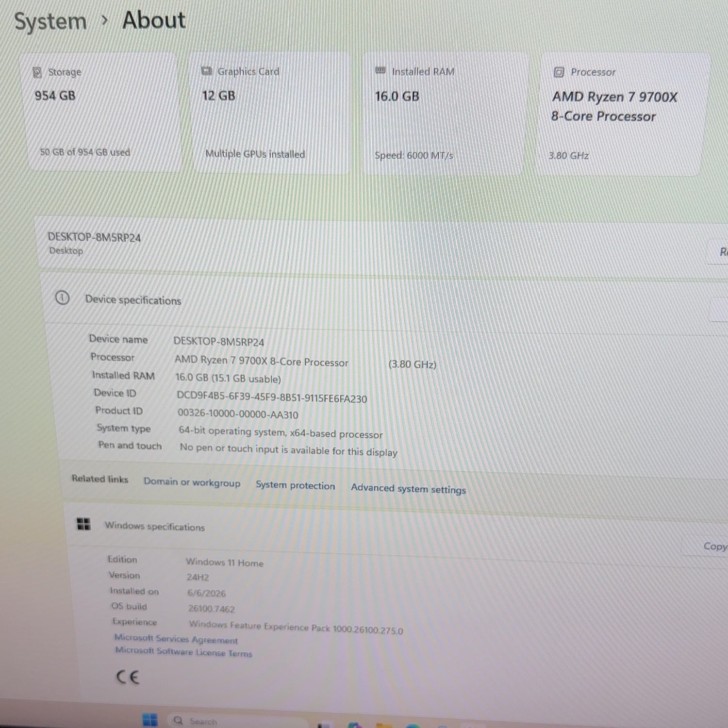
Task: Open Microsoft Services Agreement link
Action: 176,639
